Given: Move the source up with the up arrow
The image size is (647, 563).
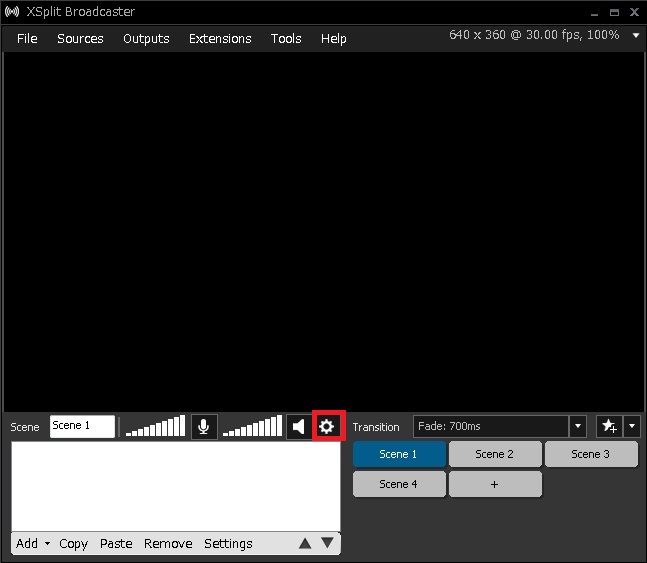Looking at the screenshot, I should (305, 543).
